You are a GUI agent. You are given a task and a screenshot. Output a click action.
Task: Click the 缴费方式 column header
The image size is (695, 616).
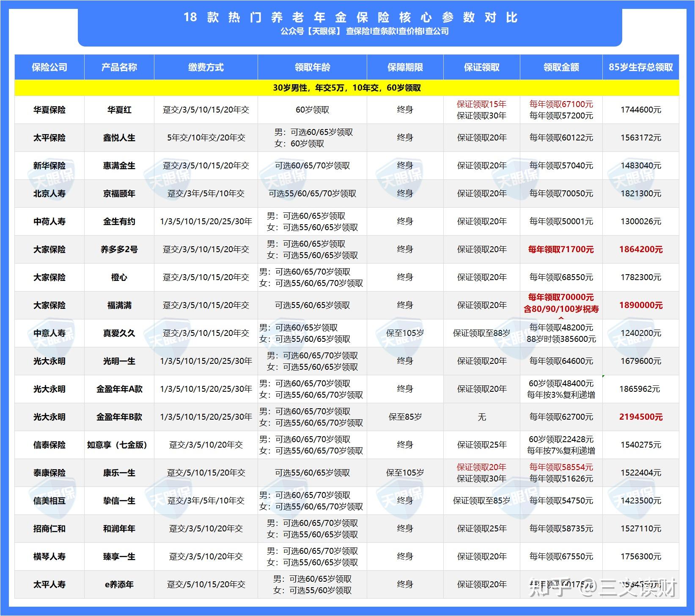[x=206, y=67]
